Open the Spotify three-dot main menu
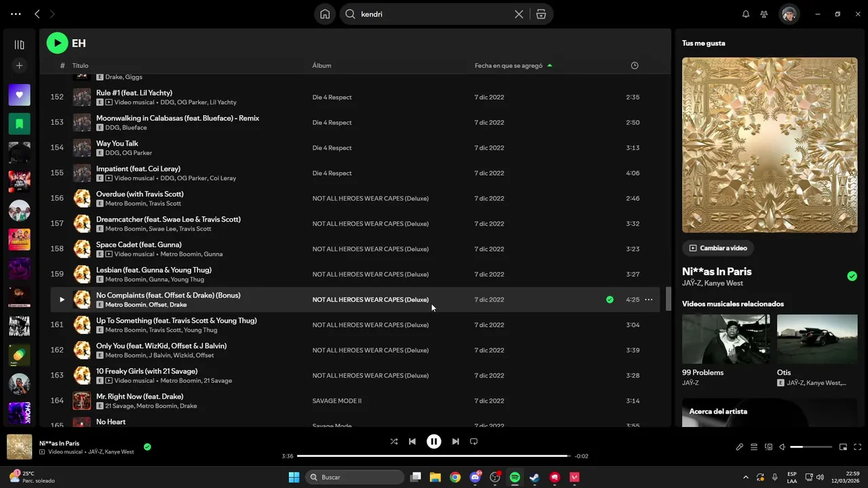 tap(16, 14)
